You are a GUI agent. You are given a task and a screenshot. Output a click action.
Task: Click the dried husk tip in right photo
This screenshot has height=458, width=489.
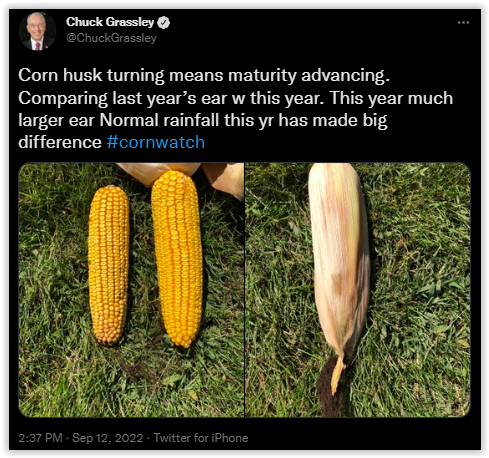337,373
